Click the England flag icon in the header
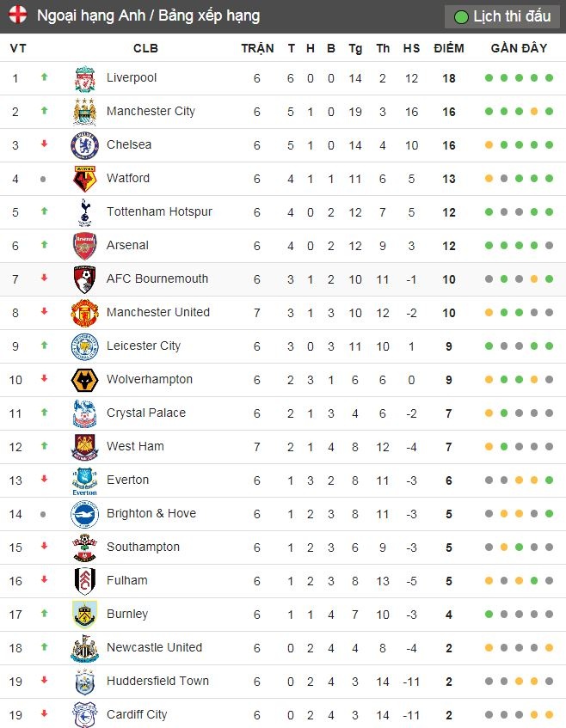 [x=18, y=15]
